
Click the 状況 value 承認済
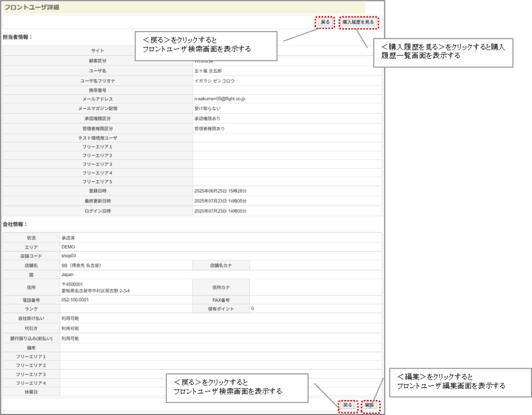(x=69, y=238)
